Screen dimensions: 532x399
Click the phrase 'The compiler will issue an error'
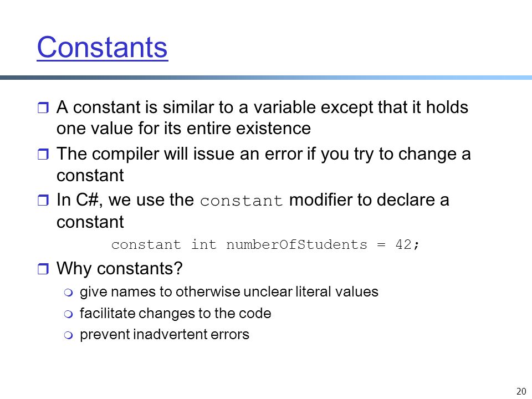[180, 154]
